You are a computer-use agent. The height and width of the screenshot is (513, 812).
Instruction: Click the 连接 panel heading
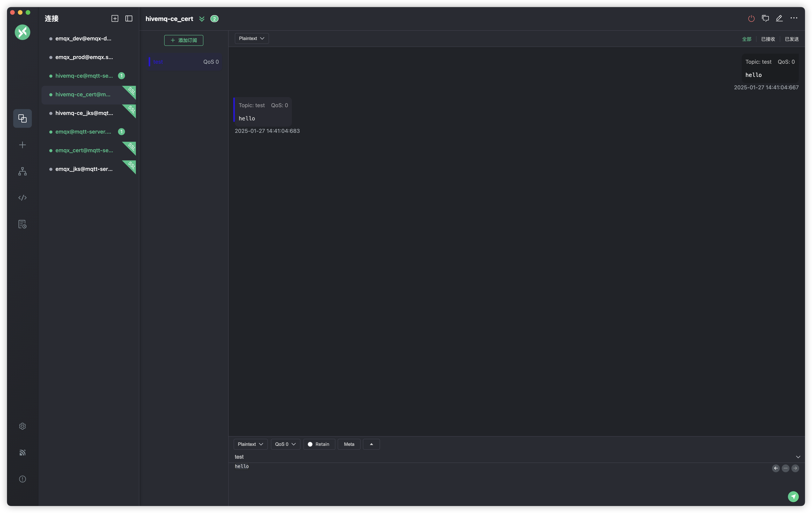52,19
